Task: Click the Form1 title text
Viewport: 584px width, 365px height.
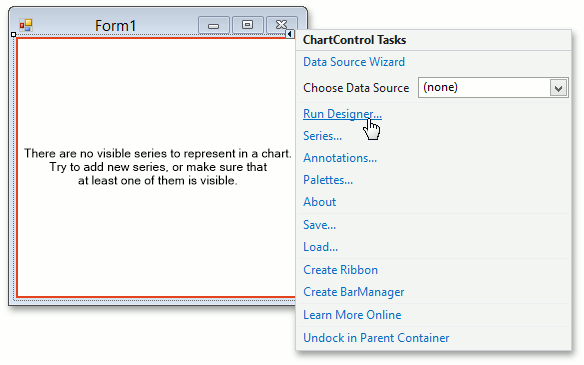Action: [x=115, y=26]
